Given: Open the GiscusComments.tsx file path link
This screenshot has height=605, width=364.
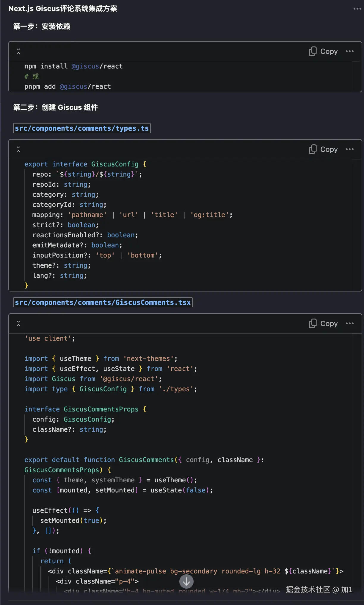Looking at the screenshot, I should (x=103, y=302).
